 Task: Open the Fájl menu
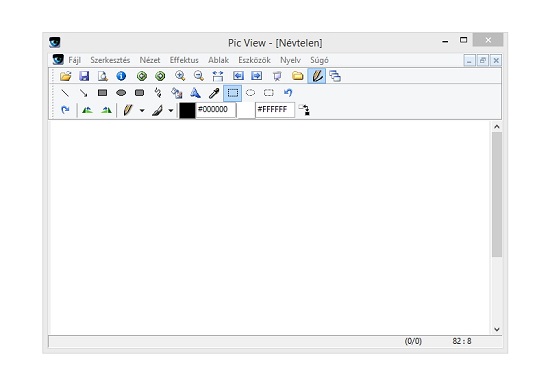tap(74, 60)
